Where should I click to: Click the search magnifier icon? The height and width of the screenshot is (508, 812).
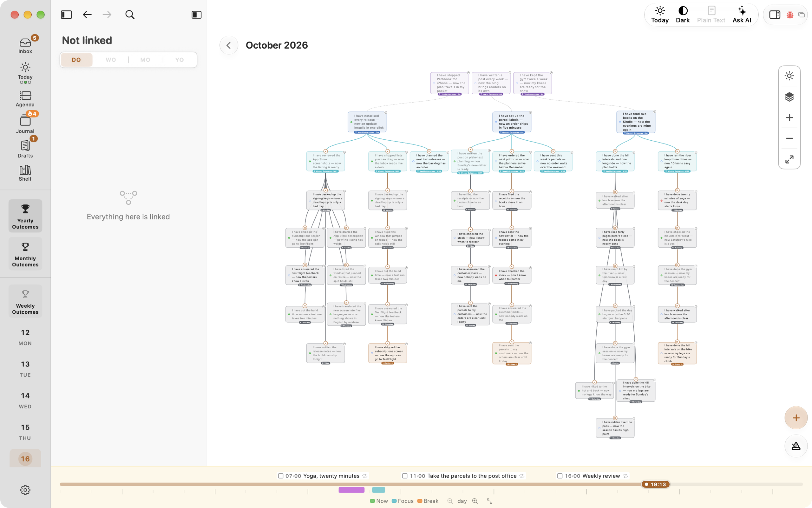[130, 15]
